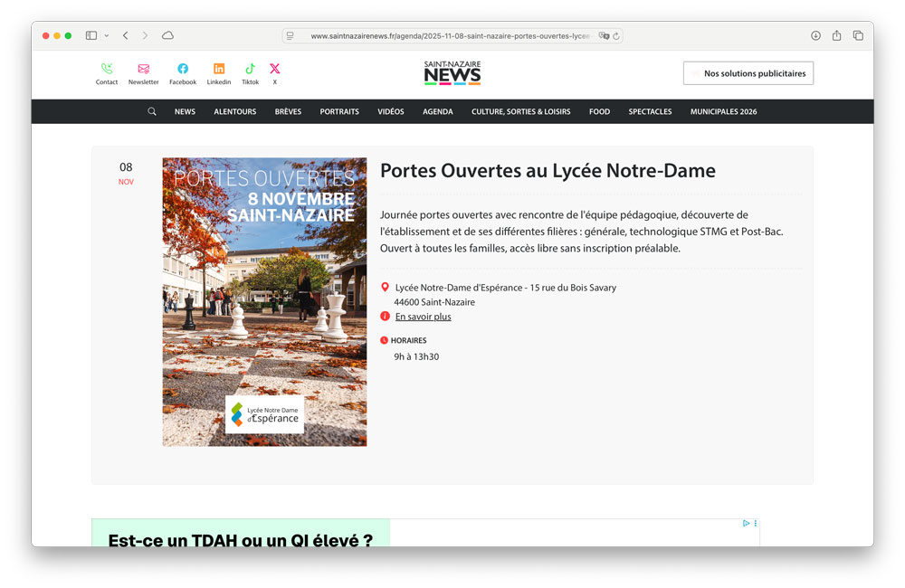Viewport: 905px width, 588px height.
Task: Open the X social icon
Action: click(x=275, y=69)
